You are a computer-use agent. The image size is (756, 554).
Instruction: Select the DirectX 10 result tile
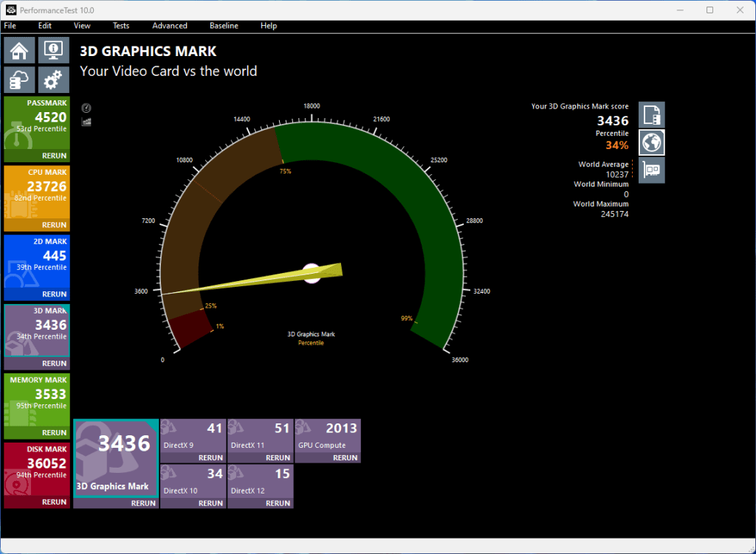[193, 481]
